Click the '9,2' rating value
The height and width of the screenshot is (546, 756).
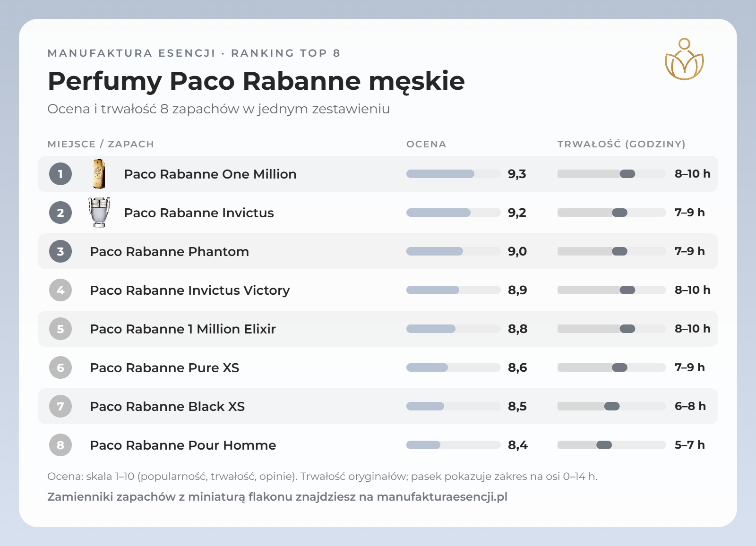click(517, 213)
